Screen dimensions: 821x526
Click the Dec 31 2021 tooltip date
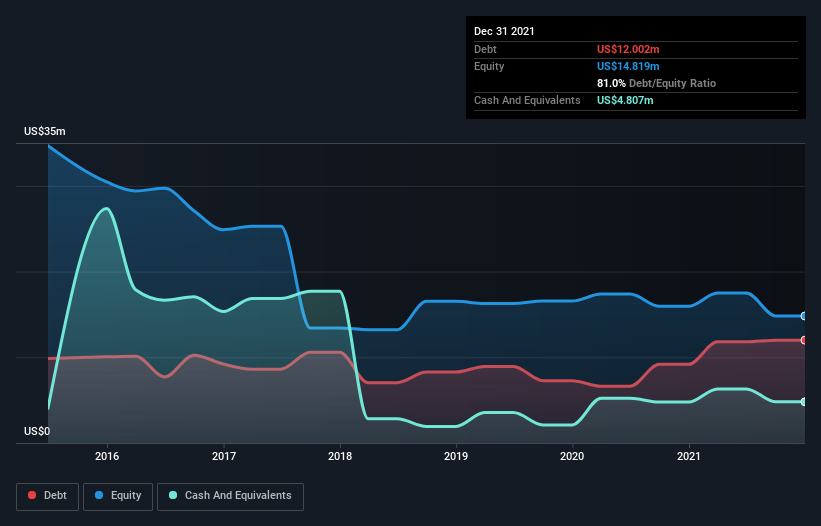(x=504, y=31)
